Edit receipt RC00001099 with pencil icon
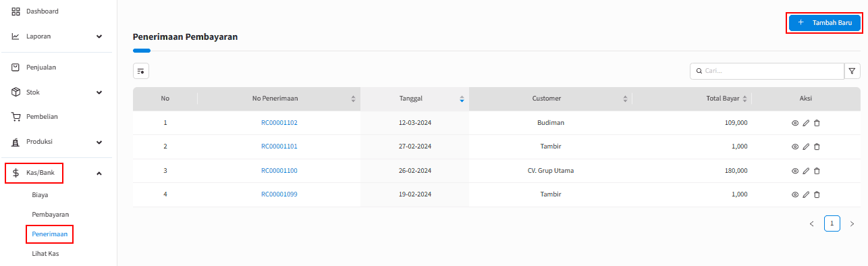 [x=806, y=194]
